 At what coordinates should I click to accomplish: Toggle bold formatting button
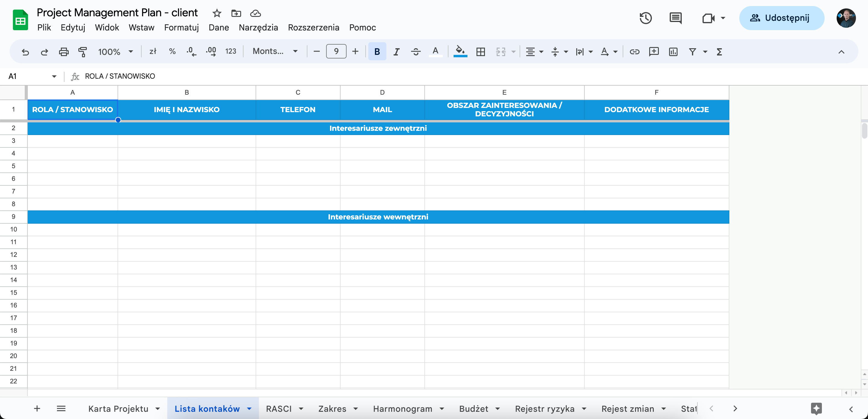tap(377, 52)
